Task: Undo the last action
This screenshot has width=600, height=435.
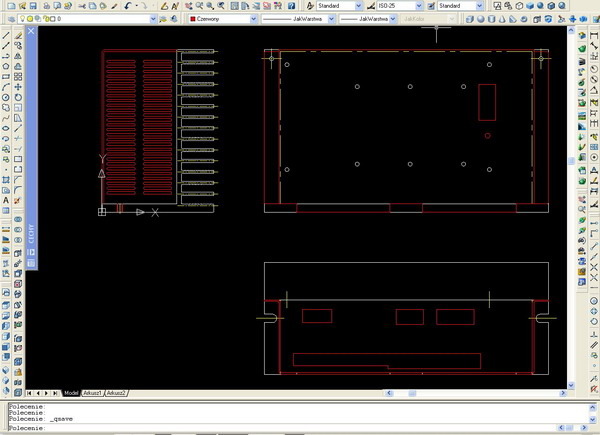Action: click(x=128, y=6)
